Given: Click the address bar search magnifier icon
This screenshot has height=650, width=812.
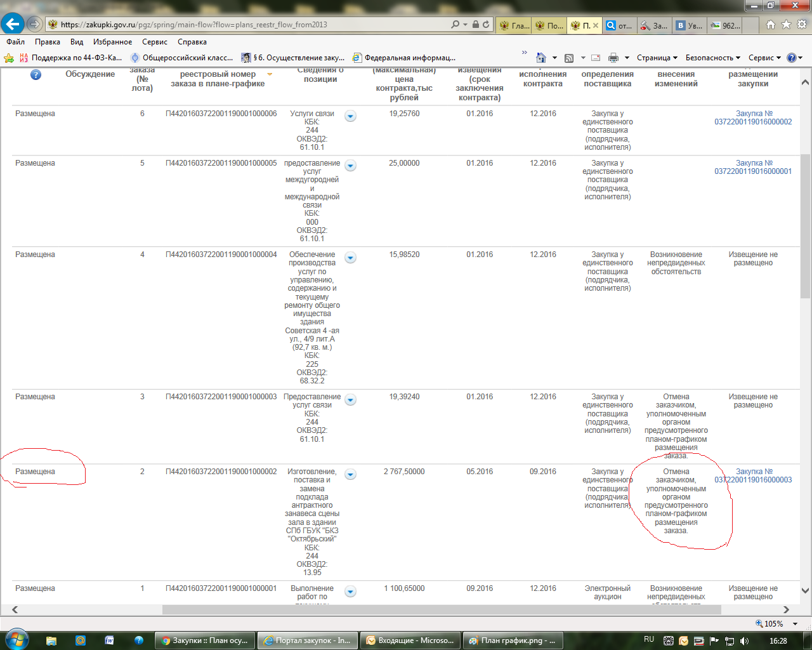Looking at the screenshot, I should [x=455, y=25].
